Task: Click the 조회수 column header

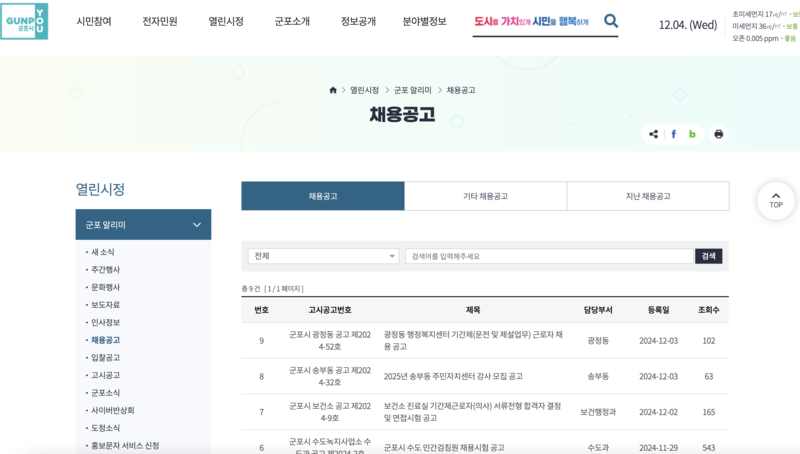Action: pos(709,310)
